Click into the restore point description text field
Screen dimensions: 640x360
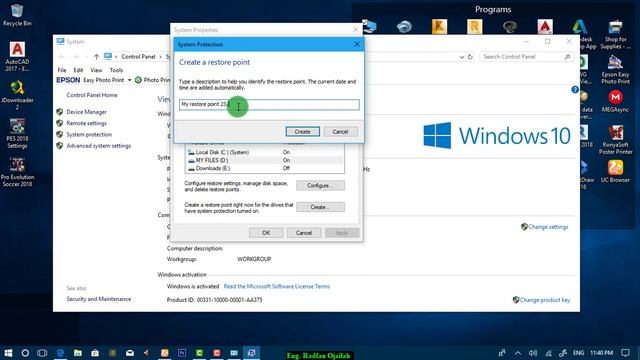pyautogui.click(x=269, y=104)
